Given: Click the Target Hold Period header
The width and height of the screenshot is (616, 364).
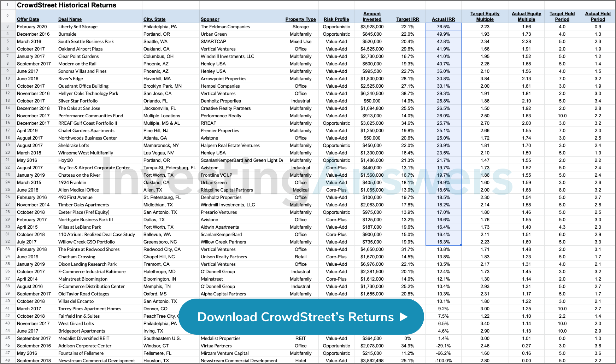Looking at the screenshot, I should (x=562, y=16).
